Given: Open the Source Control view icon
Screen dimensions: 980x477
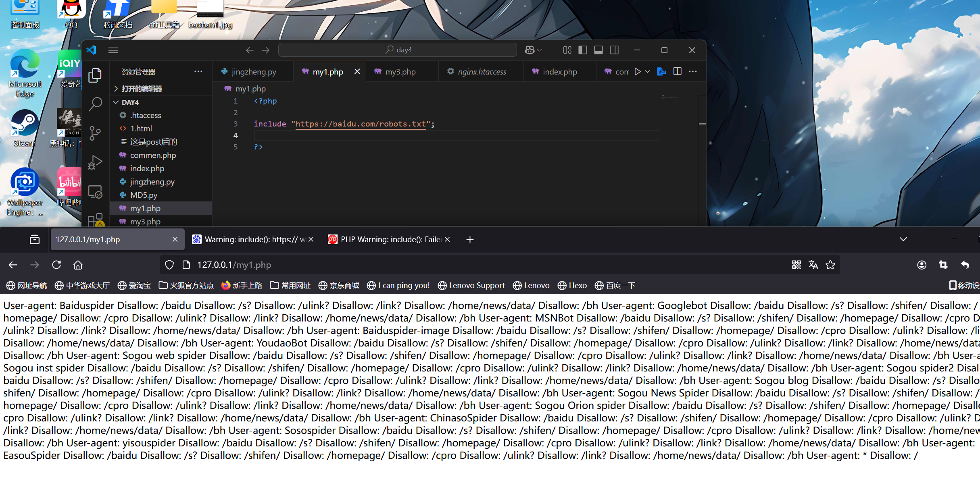Looking at the screenshot, I should tap(95, 133).
